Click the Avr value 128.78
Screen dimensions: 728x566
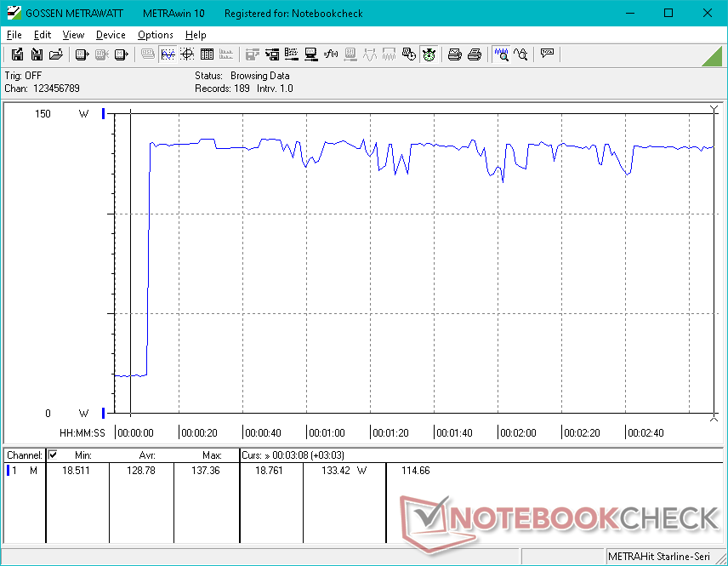click(141, 471)
